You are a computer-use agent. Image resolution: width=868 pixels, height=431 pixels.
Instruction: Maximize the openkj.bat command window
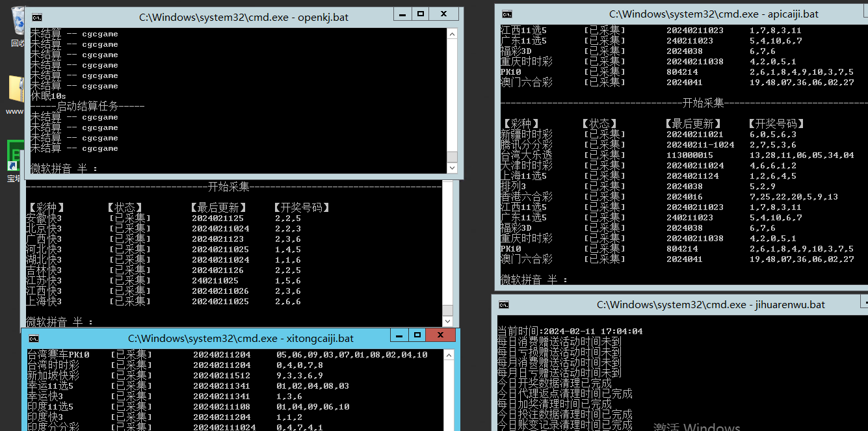coord(420,14)
